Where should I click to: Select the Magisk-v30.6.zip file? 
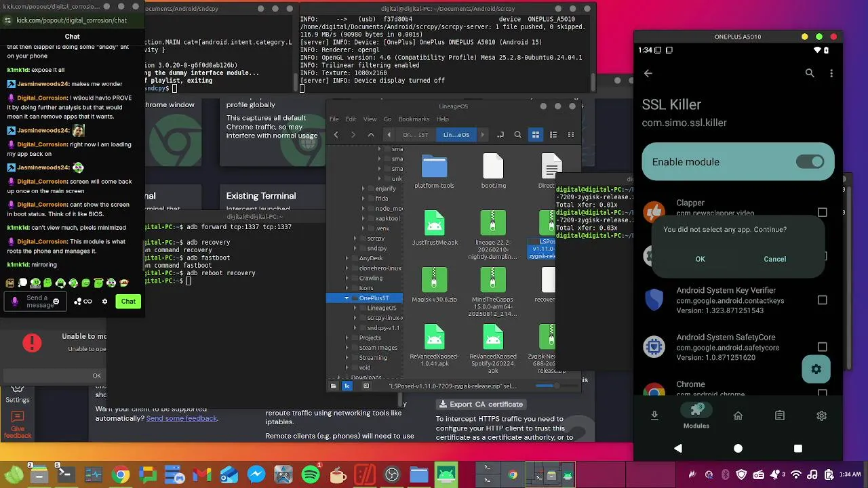[x=435, y=285]
